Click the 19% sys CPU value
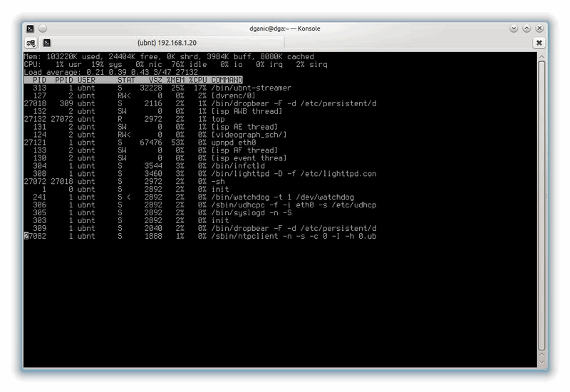 (x=106, y=64)
